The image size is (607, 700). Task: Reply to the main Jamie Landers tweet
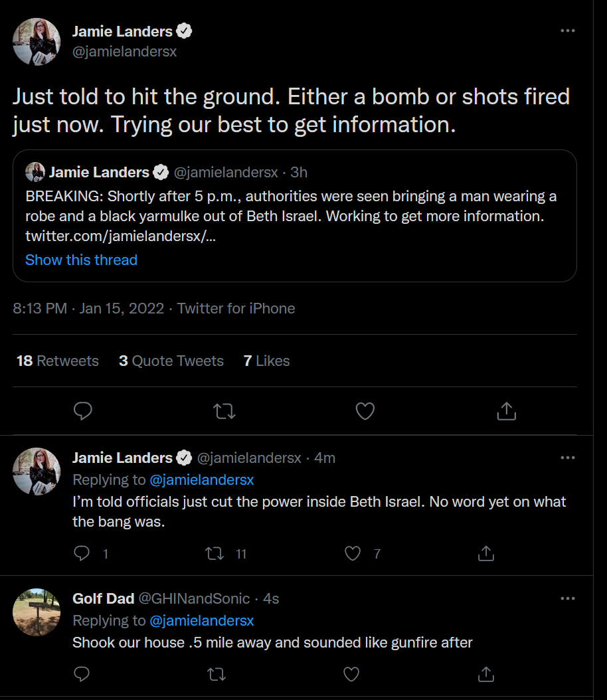(x=82, y=410)
